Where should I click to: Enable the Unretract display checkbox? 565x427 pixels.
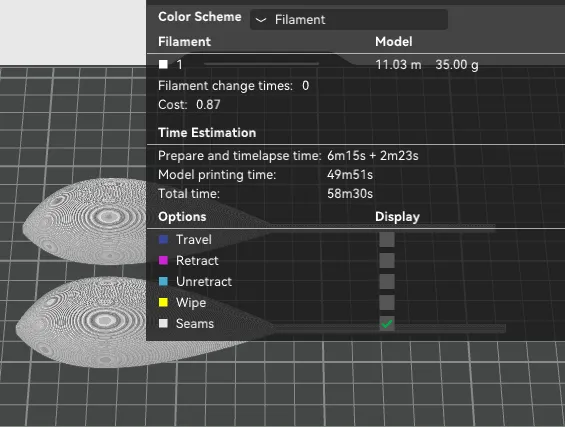click(387, 281)
